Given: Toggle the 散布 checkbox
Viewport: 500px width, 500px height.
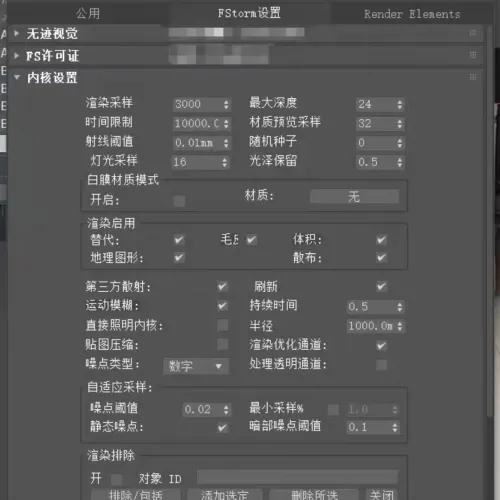Looking at the screenshot, I should (381, 257).
